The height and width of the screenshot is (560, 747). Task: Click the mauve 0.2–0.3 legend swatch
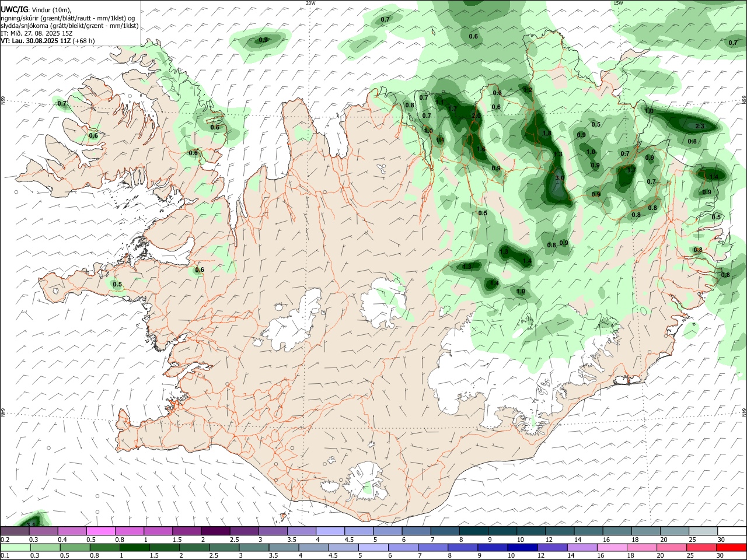click(15, 531)
